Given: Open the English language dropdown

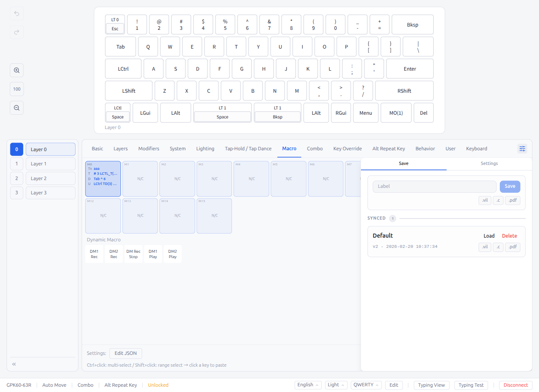Looking at the screenshot, I should point(308,385).
